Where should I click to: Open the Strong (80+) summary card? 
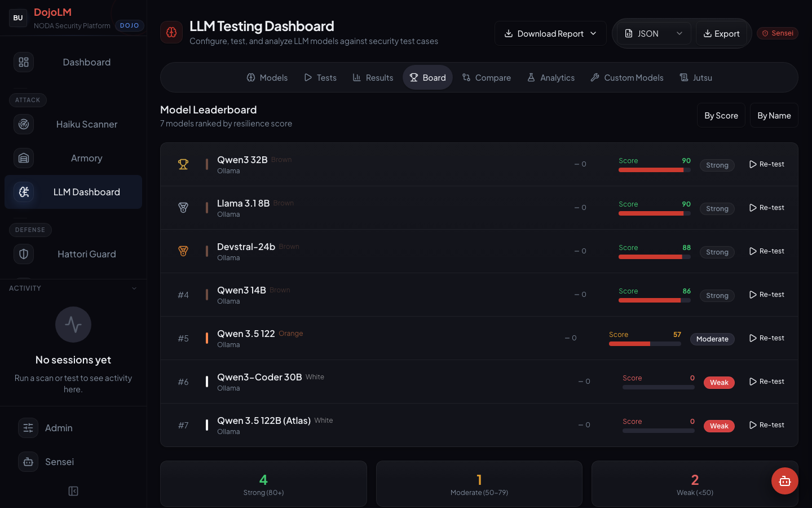[263, 484]
